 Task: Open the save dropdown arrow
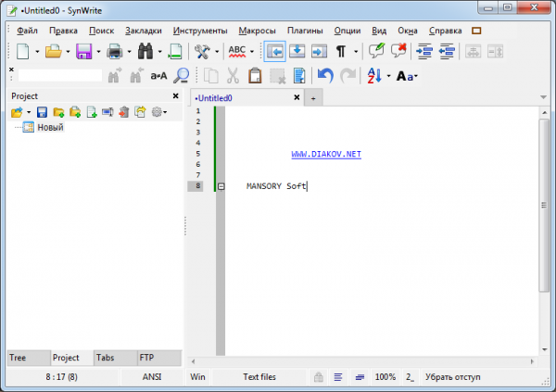98,52
